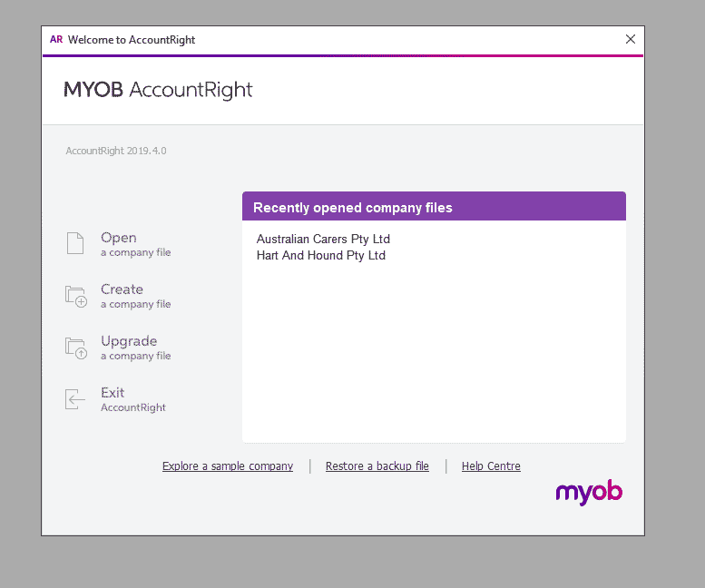Choose the Restore a backup file link
Image resolution: width=705 pixels, height=588 pixels.
point(377,466)
